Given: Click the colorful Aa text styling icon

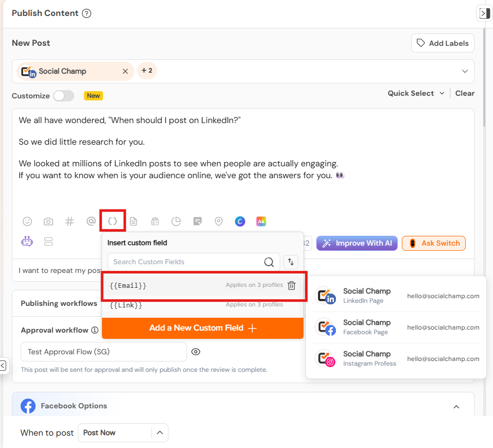Looking at the screenshot, I should (x=261, y=221).
